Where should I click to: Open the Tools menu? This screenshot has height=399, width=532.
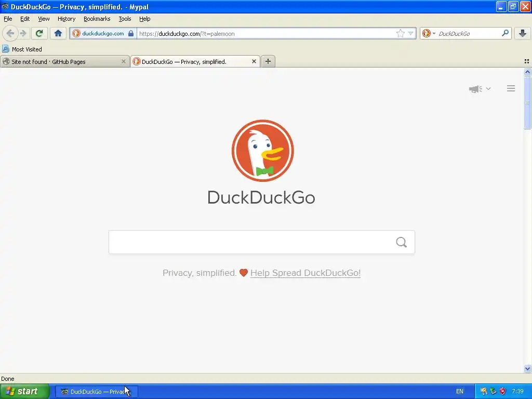coord(125,19)
